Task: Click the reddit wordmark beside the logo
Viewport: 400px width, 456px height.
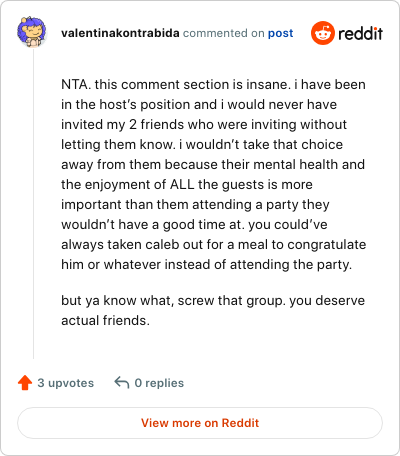Action: point(360,34)
